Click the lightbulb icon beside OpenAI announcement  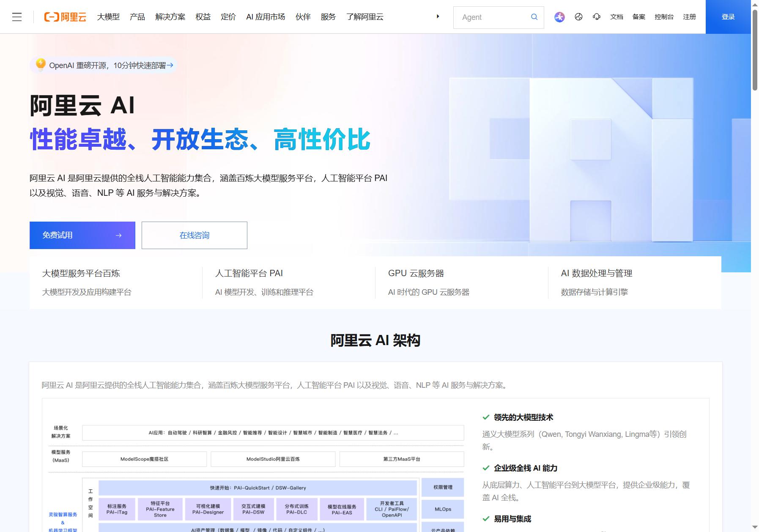(41, 64)
